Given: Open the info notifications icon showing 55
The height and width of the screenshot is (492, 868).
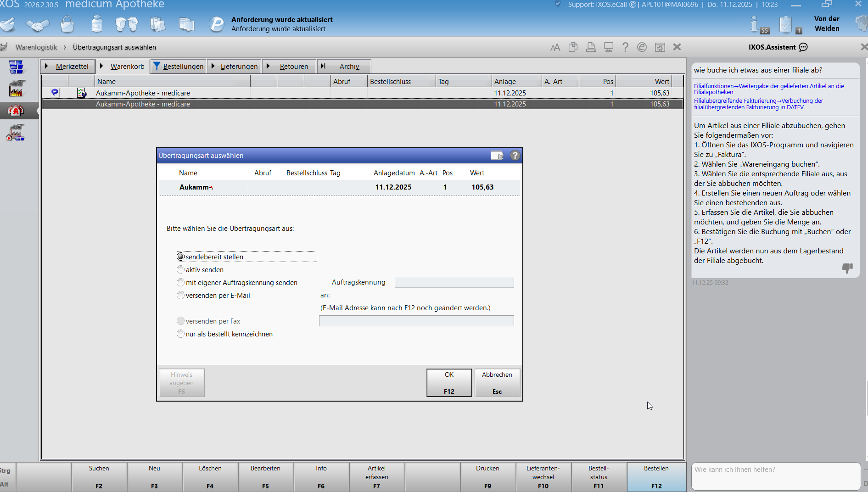Looking at the screenshot, I should pyautogui.click(x=757, y=25).
